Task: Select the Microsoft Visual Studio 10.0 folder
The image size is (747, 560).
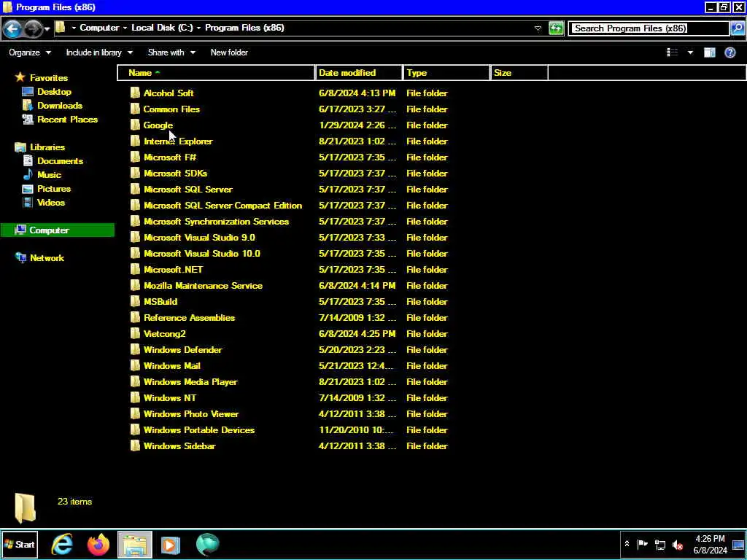Action: pos(202,253)
